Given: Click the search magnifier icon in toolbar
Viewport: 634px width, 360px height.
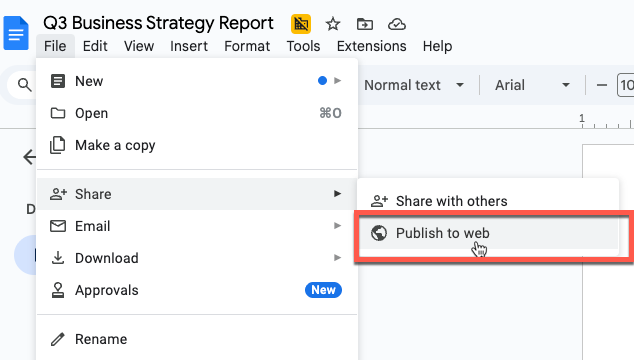Looking at the screenshot, I should [24, 85].
